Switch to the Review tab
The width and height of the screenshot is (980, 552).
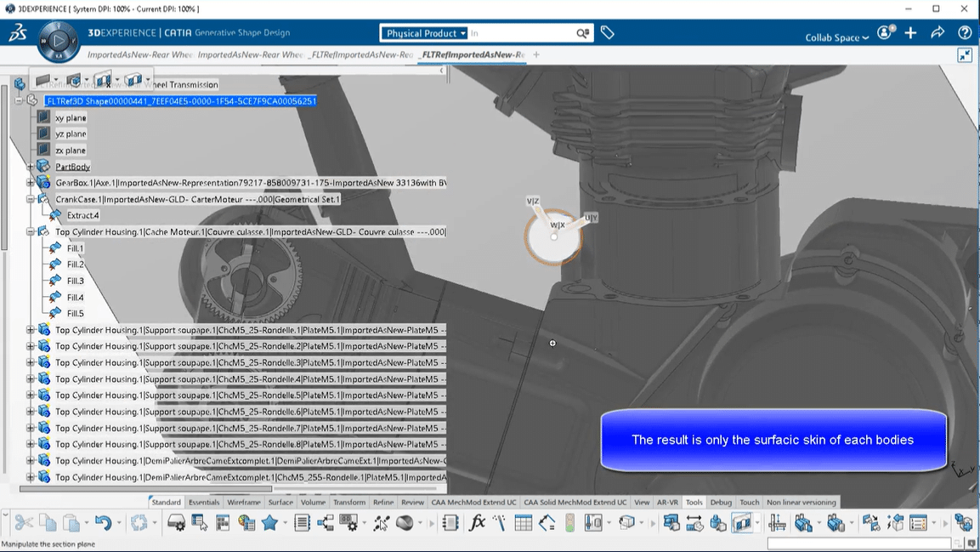coord(412,502)
